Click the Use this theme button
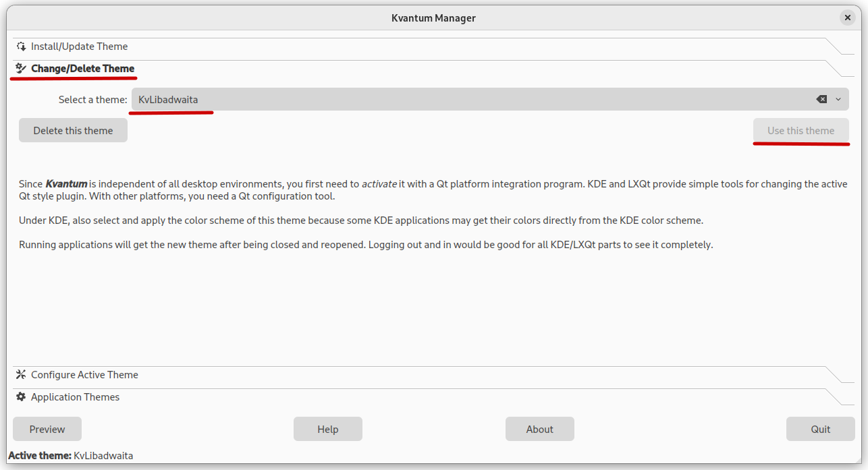This screenshot has width=868, height=470. pos(801,130)
